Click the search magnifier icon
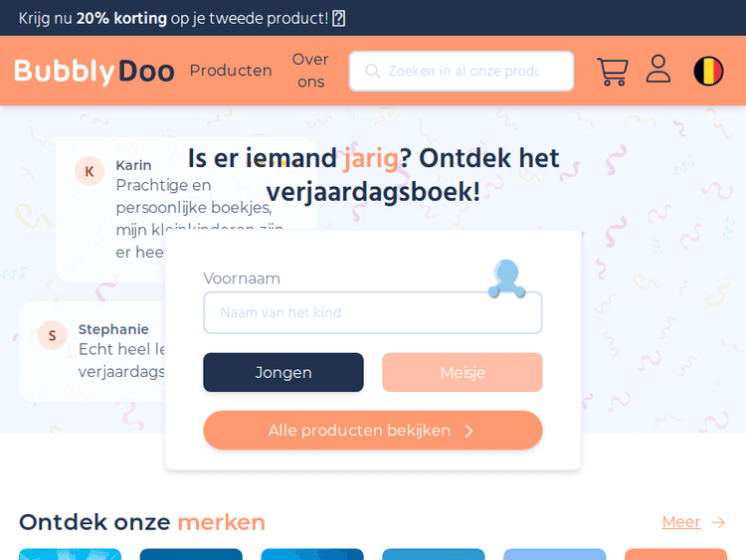The height and width of the screenshot is (560, 746). [373, 72]
